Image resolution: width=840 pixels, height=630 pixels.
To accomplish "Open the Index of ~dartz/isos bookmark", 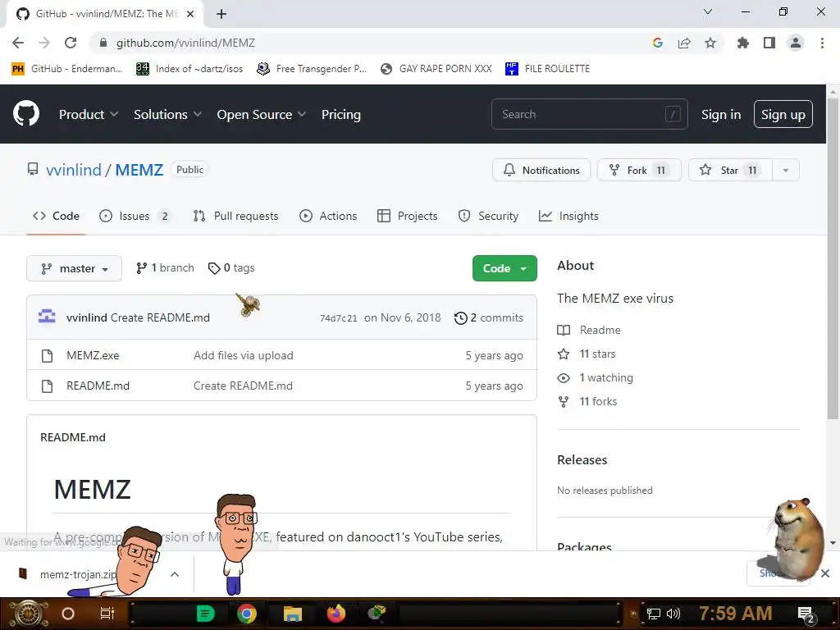I will coord(189,69).
